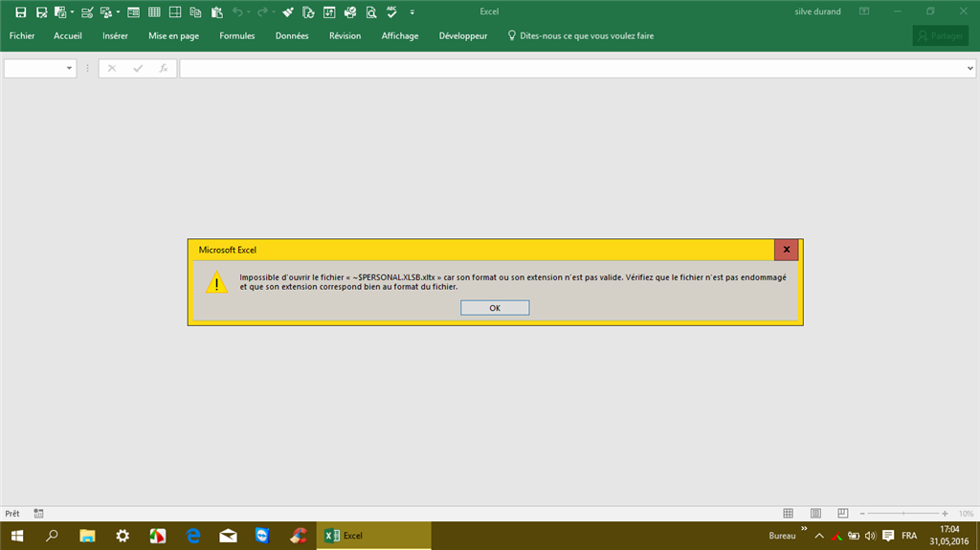The height and width of the screenshot is (550, 980).
Task: Click the grayed-out Undo arrow icon
Action: point(237,11)
